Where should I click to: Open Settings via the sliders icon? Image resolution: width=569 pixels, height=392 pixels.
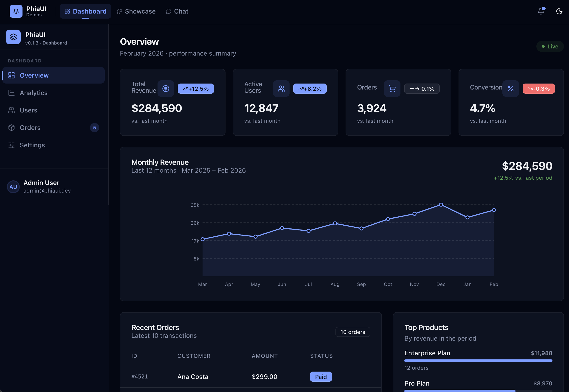(11, 145)
